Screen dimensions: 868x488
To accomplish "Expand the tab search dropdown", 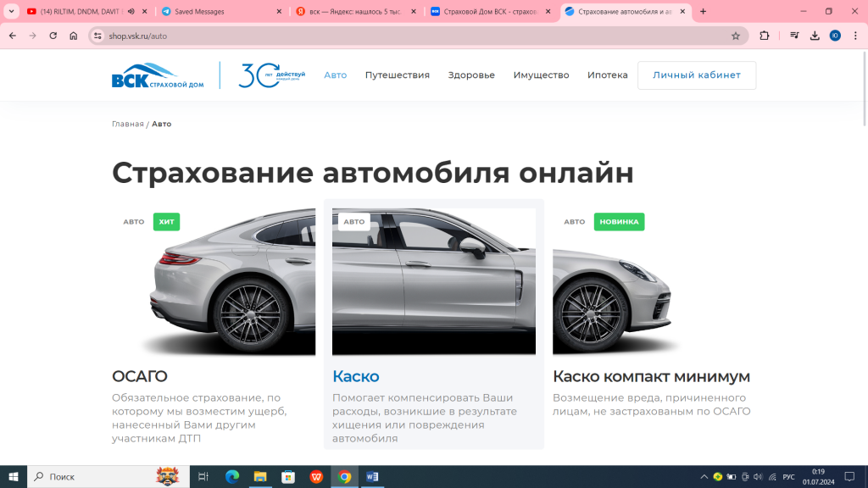I will pos(11,11).
